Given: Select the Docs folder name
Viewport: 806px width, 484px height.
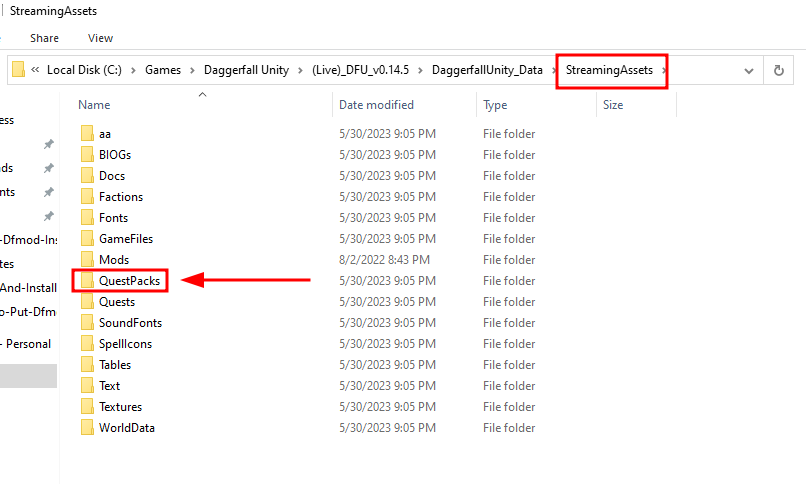Looking at the screenshot, I should click(112, 176).
